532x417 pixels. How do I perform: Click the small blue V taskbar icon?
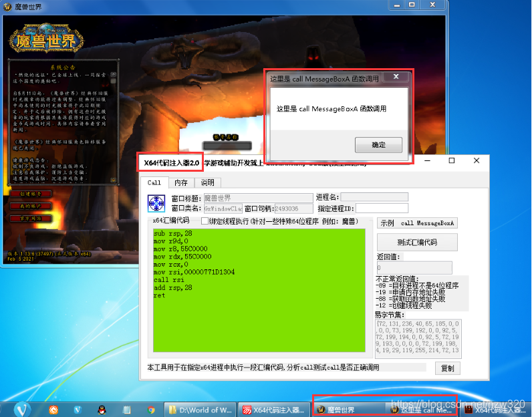pyautogui.click(x=78, y=410)
